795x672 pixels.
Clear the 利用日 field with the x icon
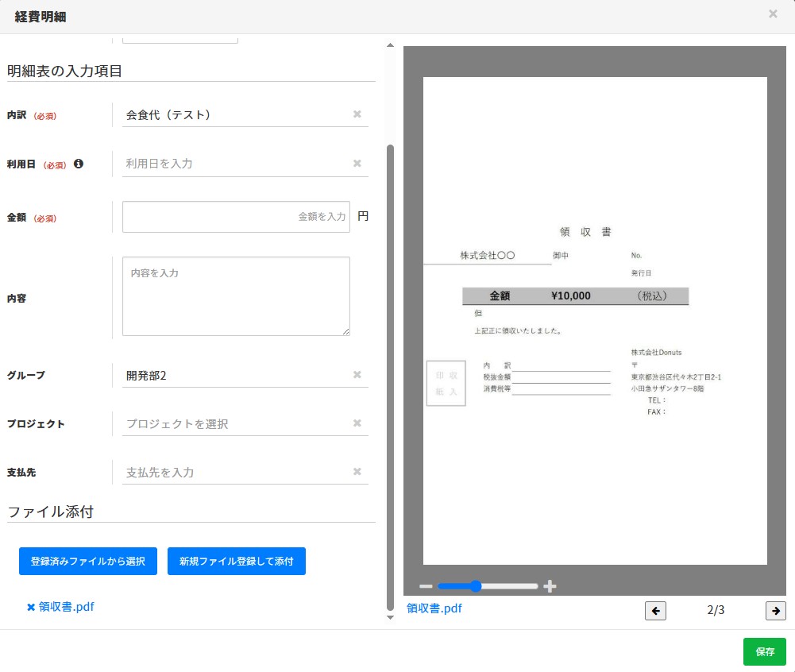pos(357,163)
